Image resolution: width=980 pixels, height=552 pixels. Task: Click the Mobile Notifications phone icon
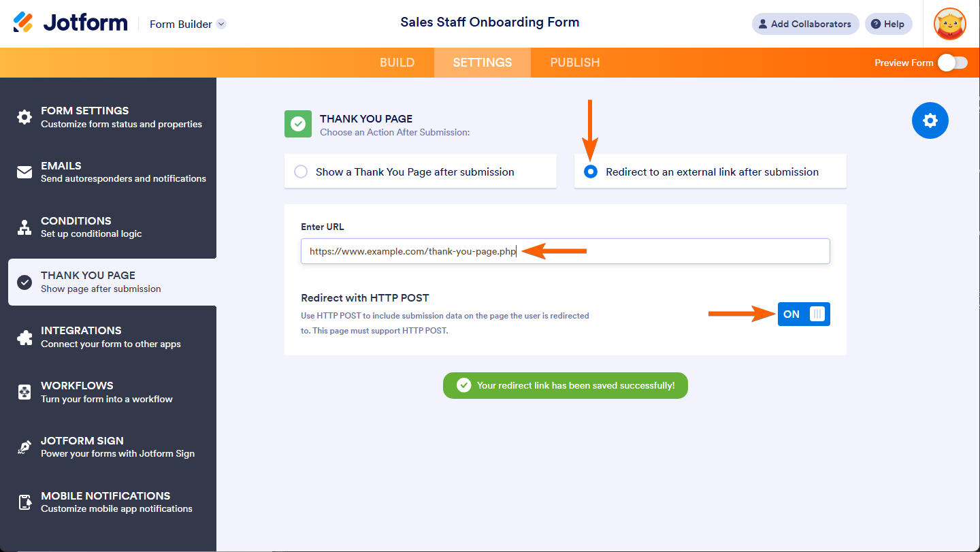click(24, 502)
